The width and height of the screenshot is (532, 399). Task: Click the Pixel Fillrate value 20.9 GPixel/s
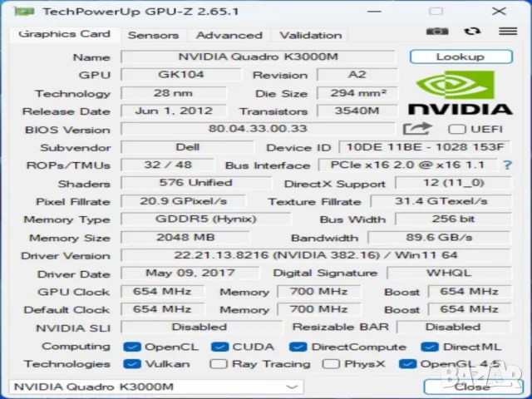pos(183,201)
